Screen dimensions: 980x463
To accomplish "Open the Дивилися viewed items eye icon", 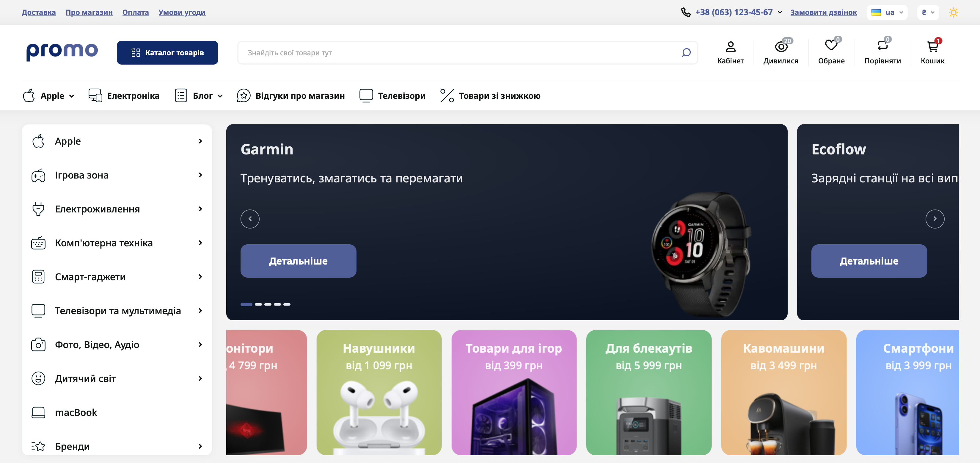I will pos(781,47).
